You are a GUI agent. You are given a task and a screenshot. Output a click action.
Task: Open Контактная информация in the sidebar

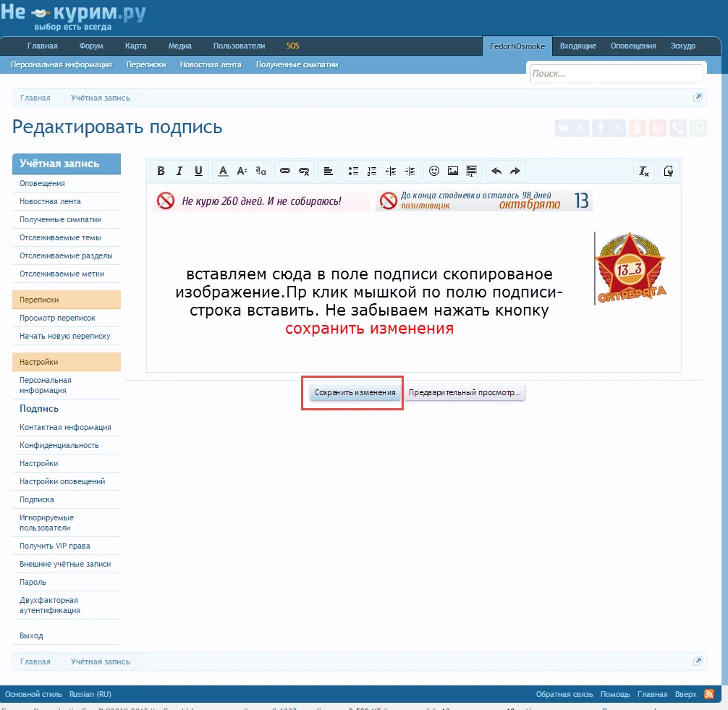pos(65,427)
